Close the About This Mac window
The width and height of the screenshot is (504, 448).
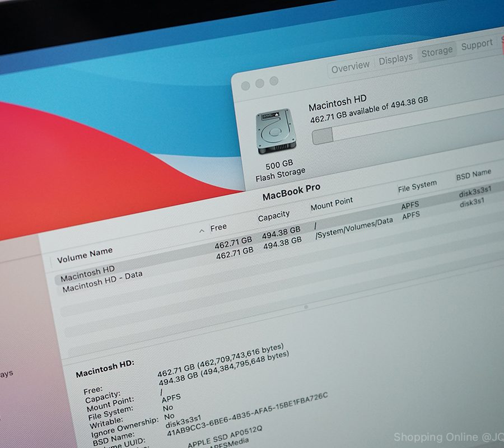tap(246, 86)
